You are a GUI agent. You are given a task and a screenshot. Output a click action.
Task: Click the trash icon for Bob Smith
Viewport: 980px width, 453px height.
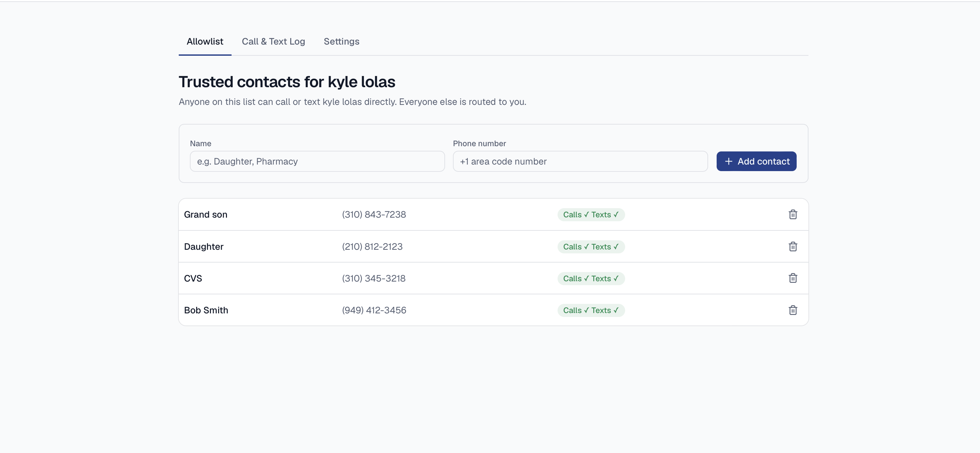(792, 310)
